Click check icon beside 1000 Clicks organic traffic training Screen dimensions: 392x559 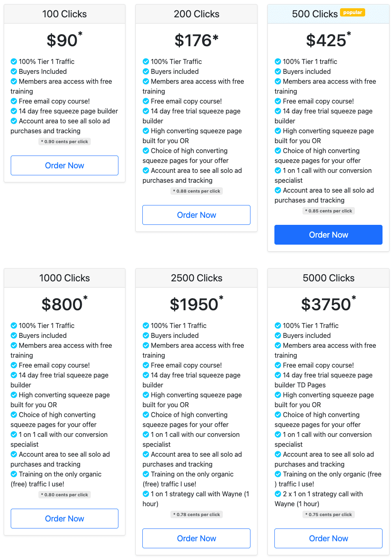pyautogui.click(x=14, y=474)
